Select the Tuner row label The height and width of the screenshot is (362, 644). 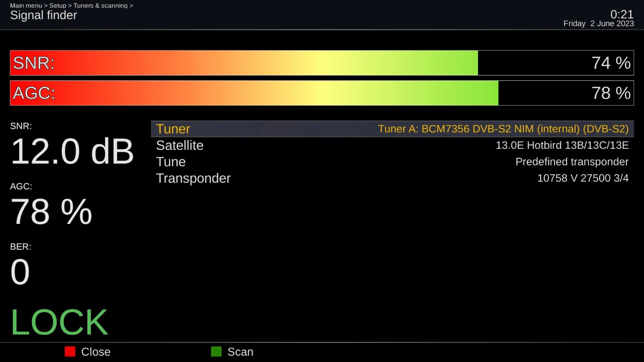click(x=173, y=129)
